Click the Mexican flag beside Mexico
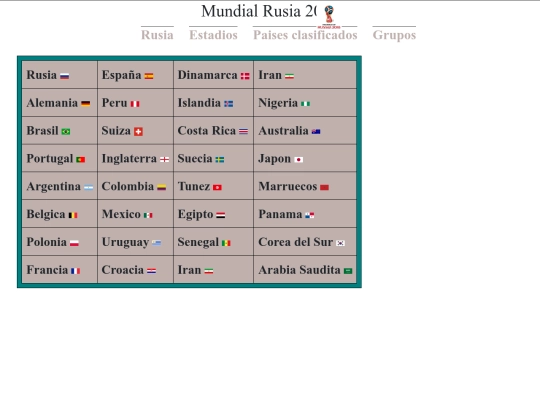Viewport: 540px width, 405px height. tap(148, 215)
